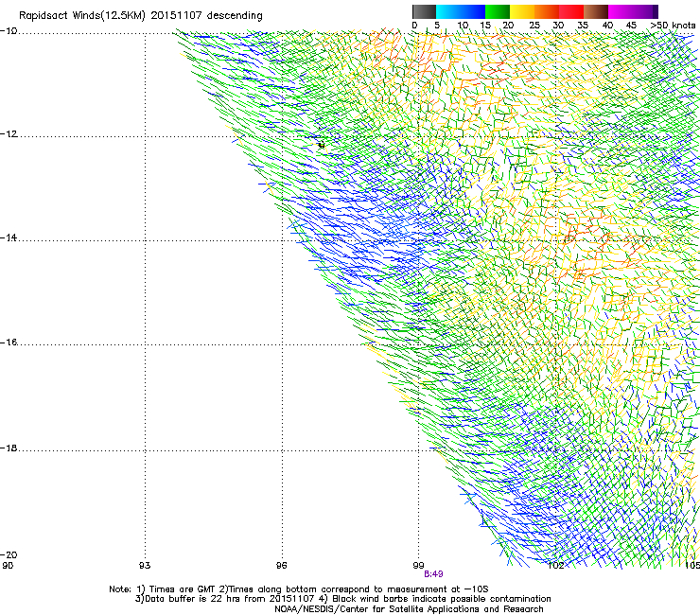Click the -16 latitude axis label
Viewport: 700px width, 615px height.
9,343
